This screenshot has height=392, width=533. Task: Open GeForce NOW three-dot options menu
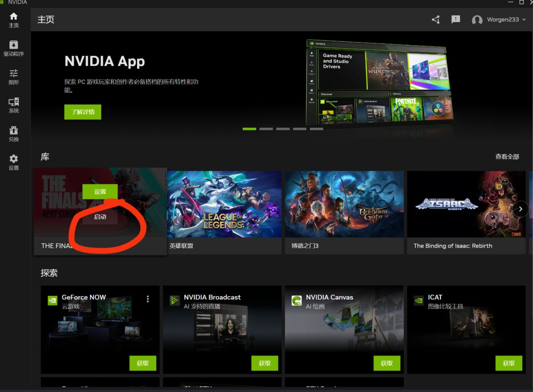pyautogui.click(x=148, y=299)
